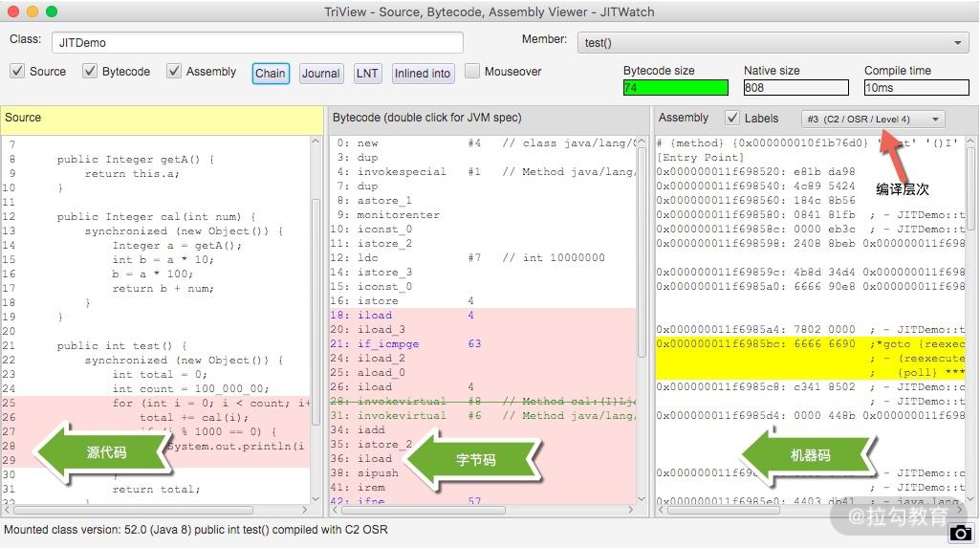Click the Bytecode panel scroll-down arrow

[x=643, y=496]
